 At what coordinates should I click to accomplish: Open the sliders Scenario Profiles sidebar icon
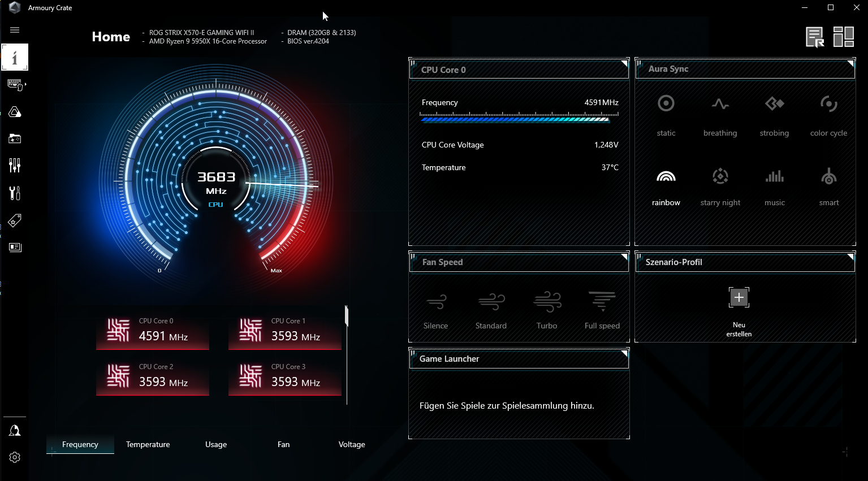point(15,165)
